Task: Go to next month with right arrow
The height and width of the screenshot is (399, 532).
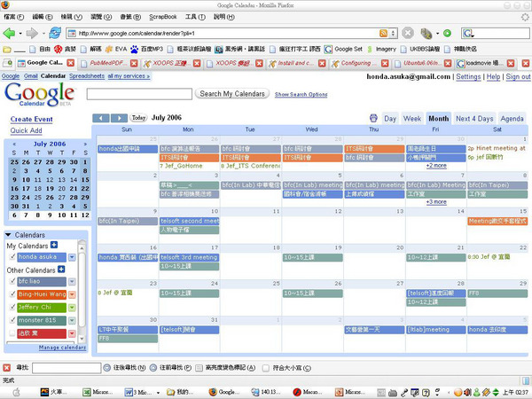Action: [119, 118]
